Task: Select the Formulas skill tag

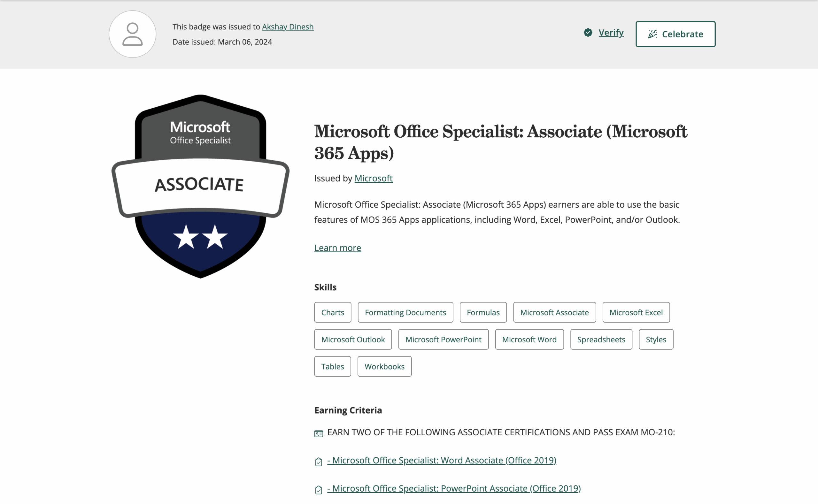Action: click(x=483, y=312)
